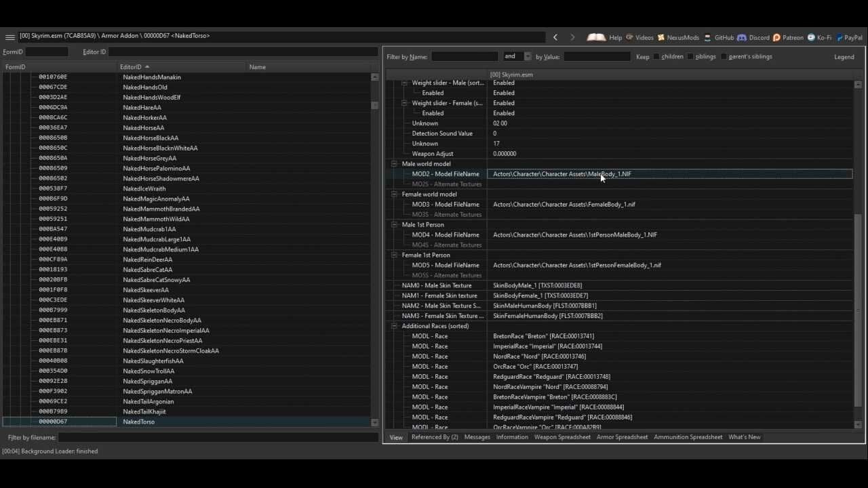
Task: Open the Patreon icon
Action: pyautogui.click(x=776, y=37)
